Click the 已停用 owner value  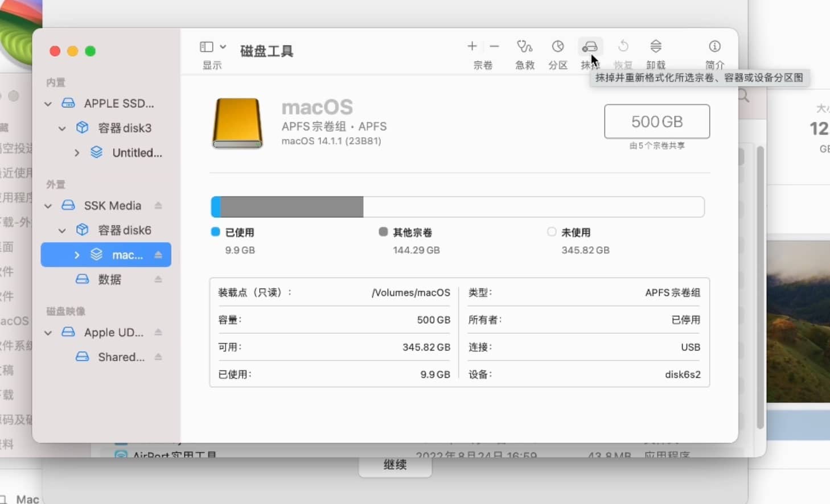point(686,320)
